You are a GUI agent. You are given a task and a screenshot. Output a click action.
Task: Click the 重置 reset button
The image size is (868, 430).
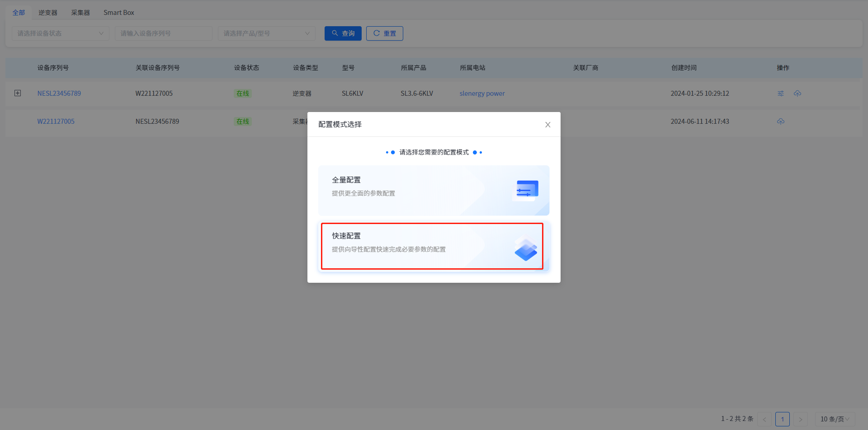point(384,33)
